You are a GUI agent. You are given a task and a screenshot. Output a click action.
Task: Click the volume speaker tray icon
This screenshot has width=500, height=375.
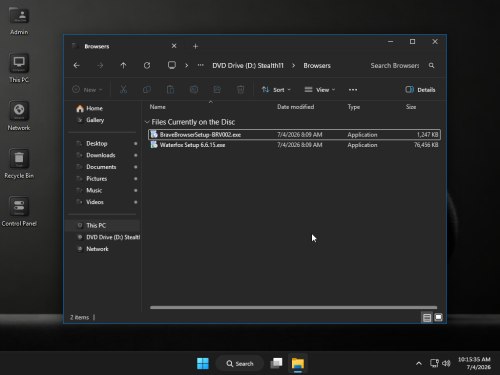pyautogui.click(x=446, y=363)
